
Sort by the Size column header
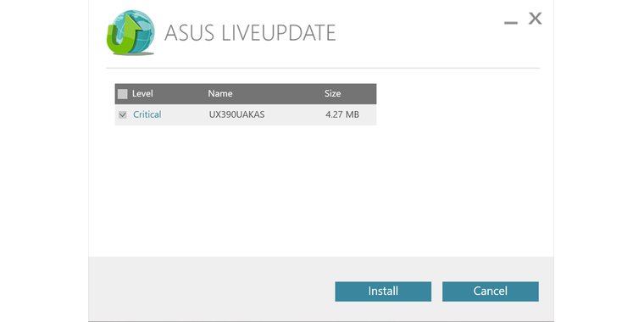(332, 94)
